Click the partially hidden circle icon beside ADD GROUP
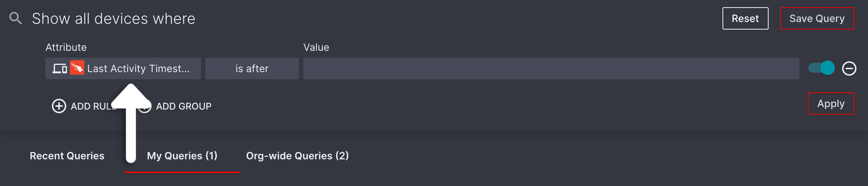This screenshot has width=868, height=186. 145,107
